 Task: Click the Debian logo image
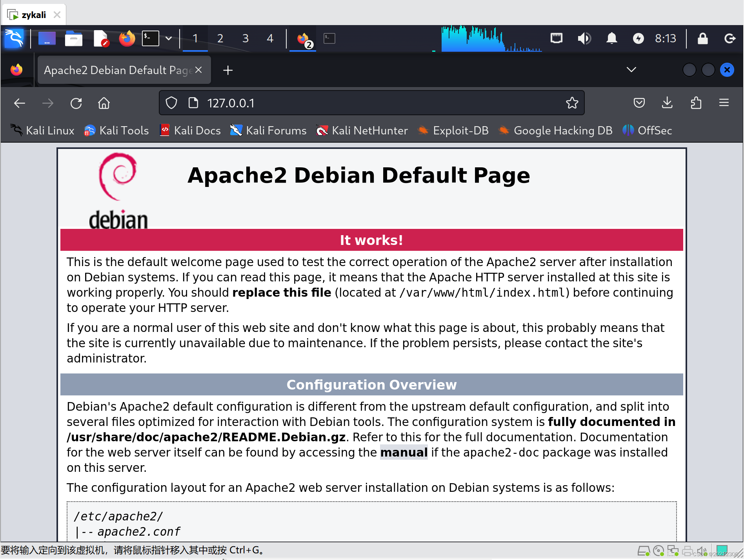point(118,191)
